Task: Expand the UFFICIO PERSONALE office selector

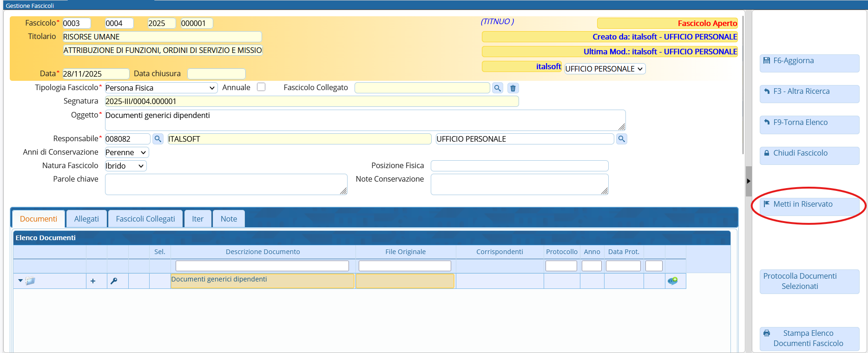Action: point(605,69)
